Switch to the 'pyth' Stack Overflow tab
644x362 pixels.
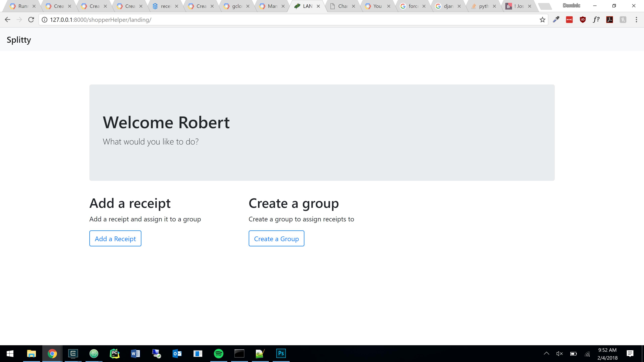tap(483, 6)
